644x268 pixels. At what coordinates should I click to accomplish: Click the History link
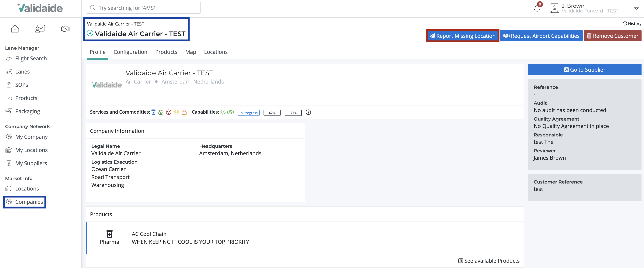(x=632, y=23)
